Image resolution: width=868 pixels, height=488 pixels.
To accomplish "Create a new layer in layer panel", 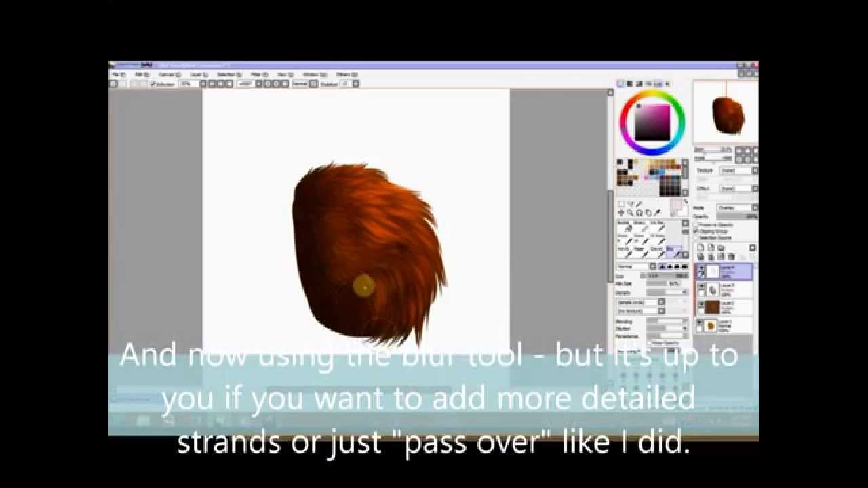I will (701, 248).
